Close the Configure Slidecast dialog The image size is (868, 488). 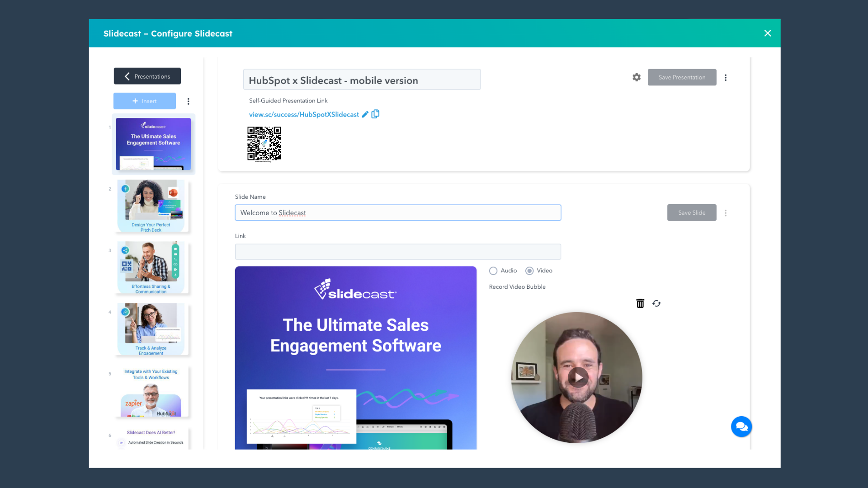point(768,33)
